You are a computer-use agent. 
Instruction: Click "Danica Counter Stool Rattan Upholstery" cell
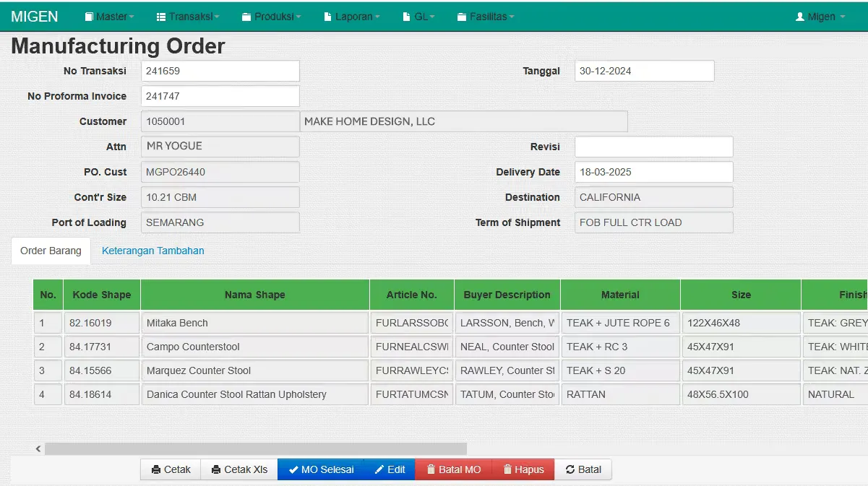[x=255, y=394]
